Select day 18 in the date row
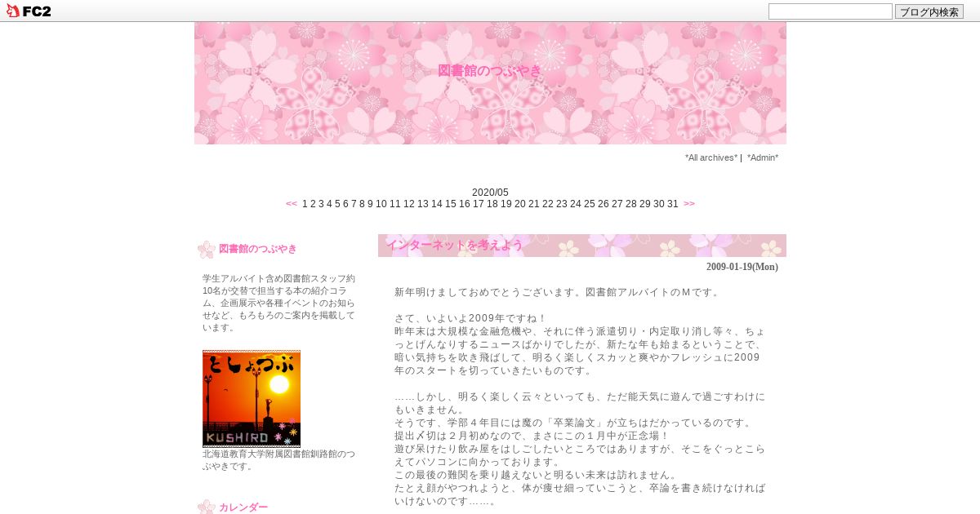 pos(492,204)
